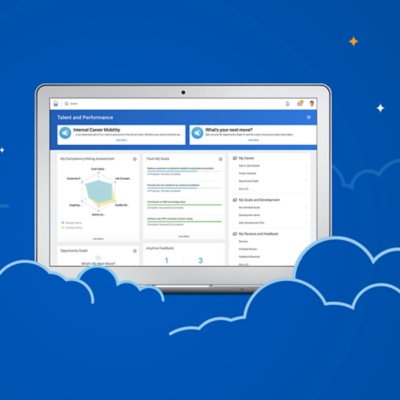Open Talent and Performance settings gear
400x400 pixels.
(x=308, y=117)
